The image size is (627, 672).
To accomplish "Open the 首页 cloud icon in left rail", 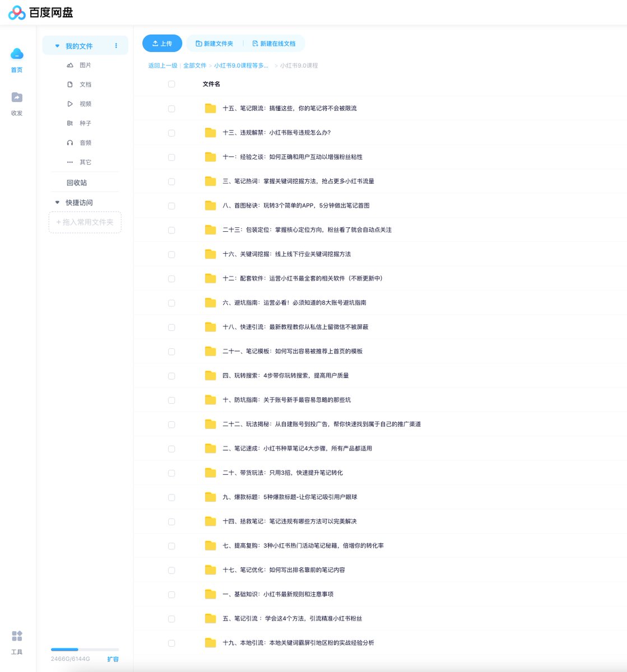I will tap(17, 54).
